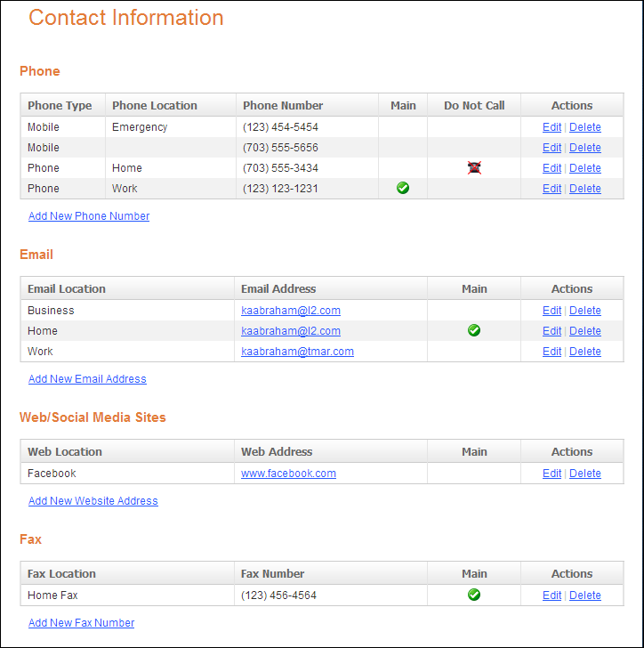Delete mobile number (703) 555-5656
The image size is (644, 648).
pos(585,148)
